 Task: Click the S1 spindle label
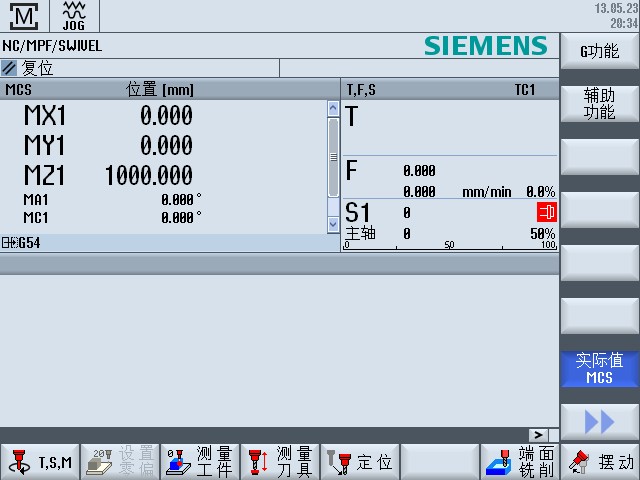pyautogui.click(x=358, y=213)
